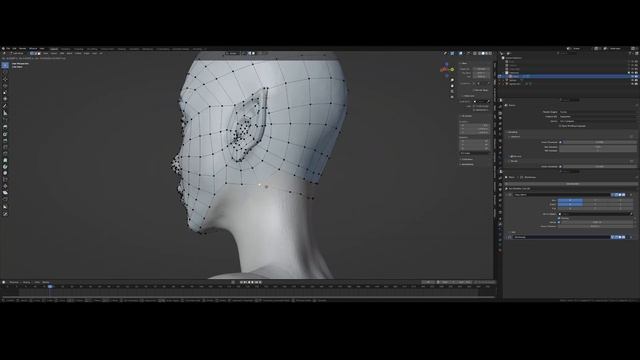
Task: Click the Add Modifier button
Action: [571, 184]
